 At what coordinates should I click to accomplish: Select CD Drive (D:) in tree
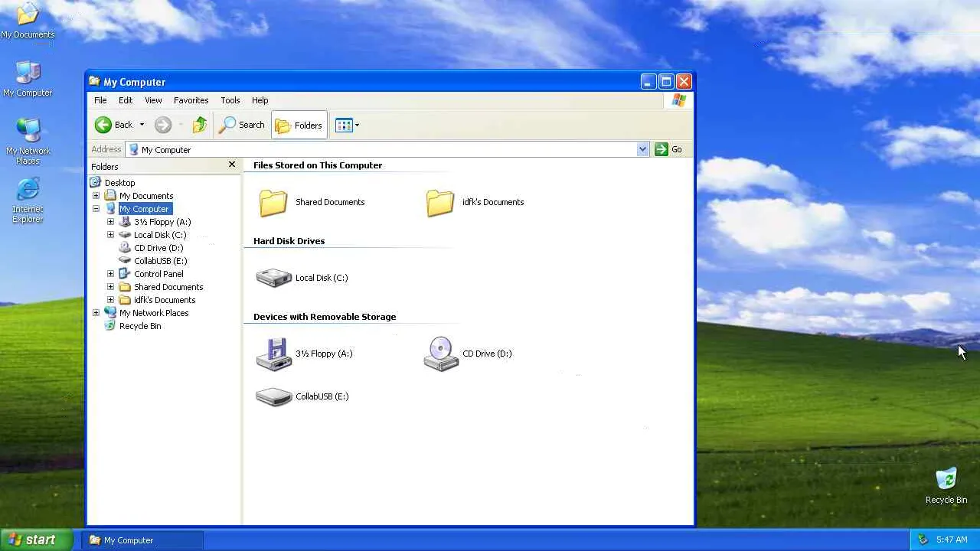pyautogui.click(x=158, y=248)
